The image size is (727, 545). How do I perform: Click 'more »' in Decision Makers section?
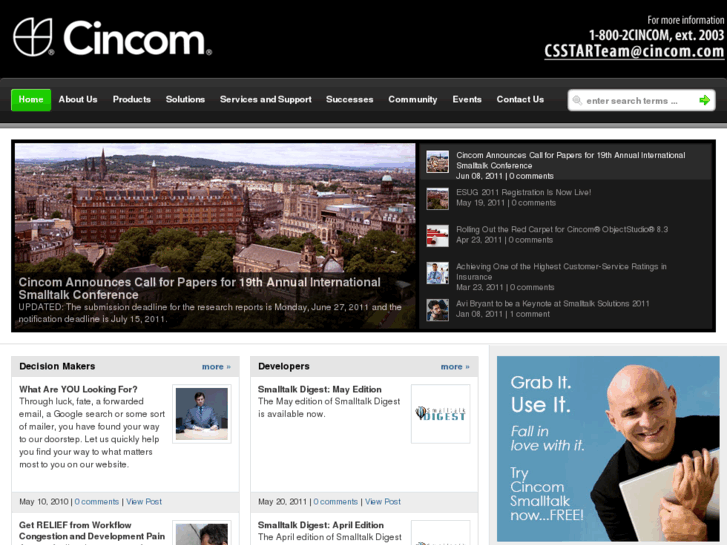(x=216, y=366)
